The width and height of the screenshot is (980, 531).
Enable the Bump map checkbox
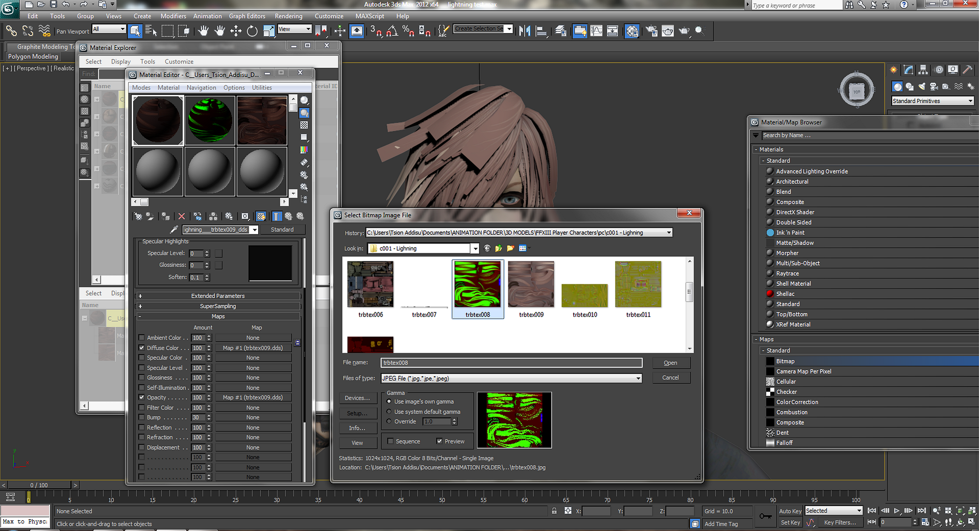141,418
